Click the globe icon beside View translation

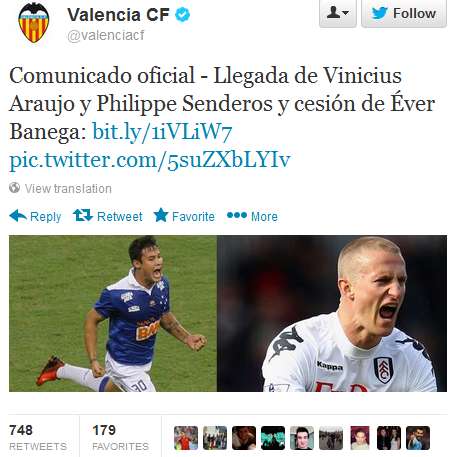[x=15, y=188]
